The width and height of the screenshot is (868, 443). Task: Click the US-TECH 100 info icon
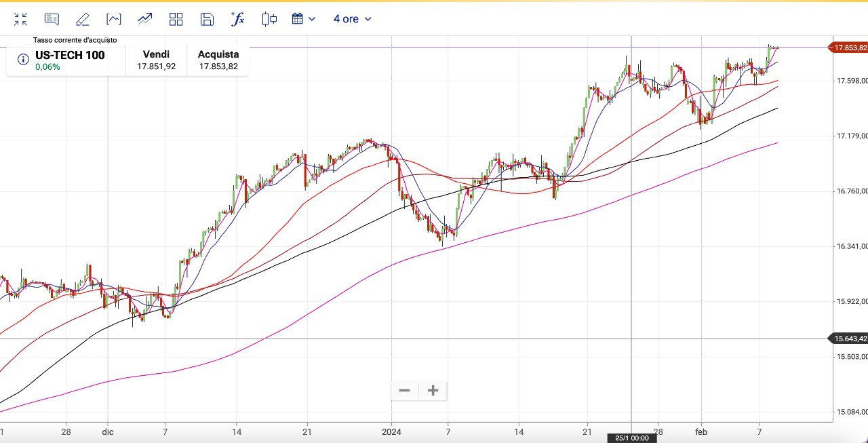pyautogui.click(x=23, y=60)
